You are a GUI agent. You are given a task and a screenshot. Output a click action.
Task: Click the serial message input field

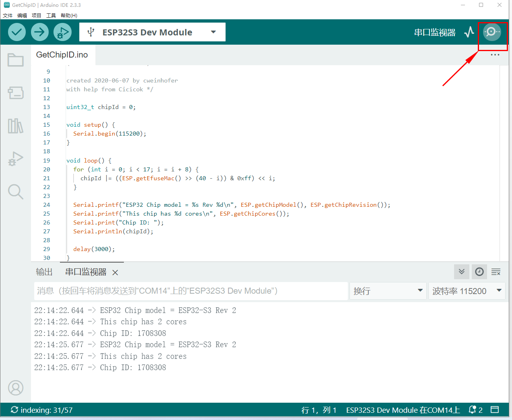tap(191, 291)
